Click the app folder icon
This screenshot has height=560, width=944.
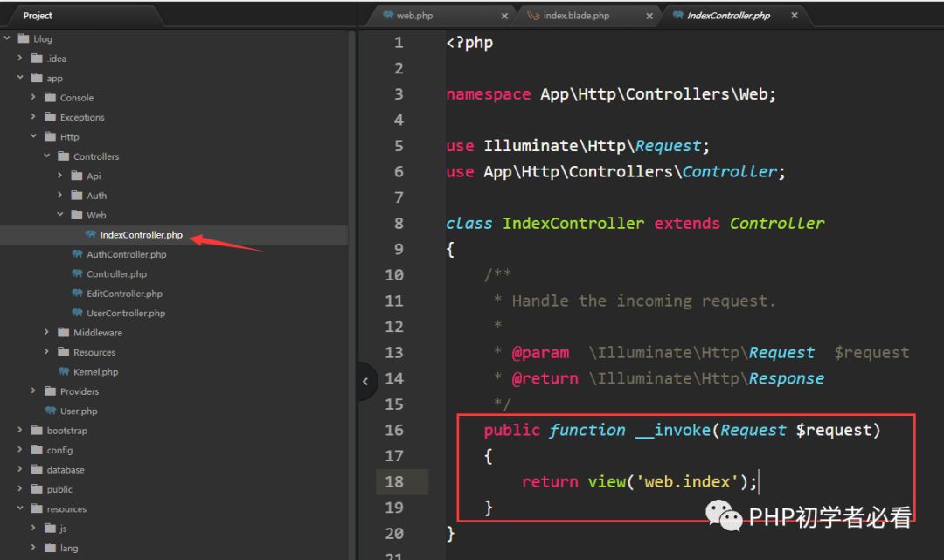click(37, 79)
